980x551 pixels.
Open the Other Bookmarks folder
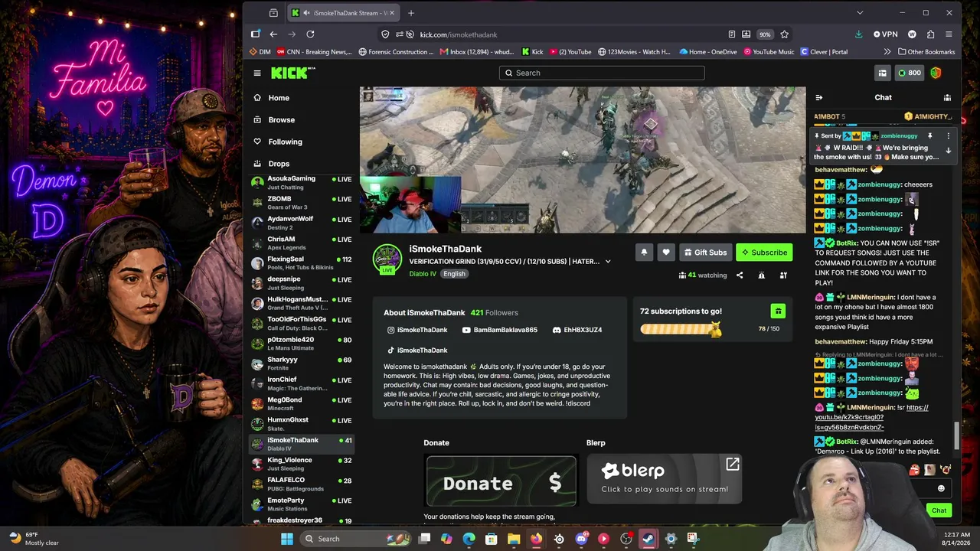point(926,52)
